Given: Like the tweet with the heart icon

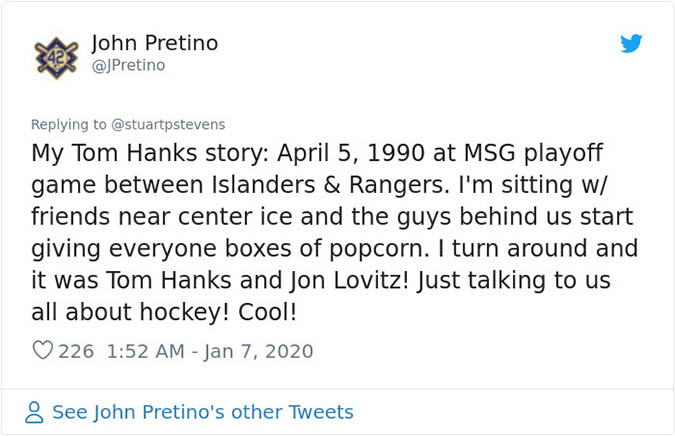Looking at the screenshot, I should (x=43, y=351).
